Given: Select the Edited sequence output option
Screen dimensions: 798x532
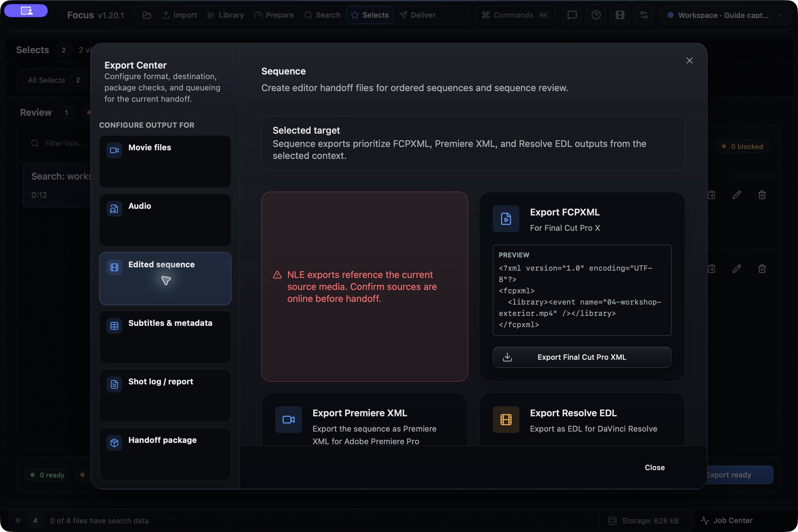Looking at the screenshot, I should [x=165, y=279].
